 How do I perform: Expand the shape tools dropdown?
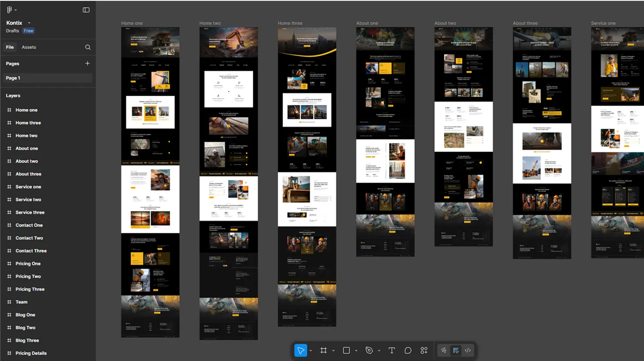356,350
